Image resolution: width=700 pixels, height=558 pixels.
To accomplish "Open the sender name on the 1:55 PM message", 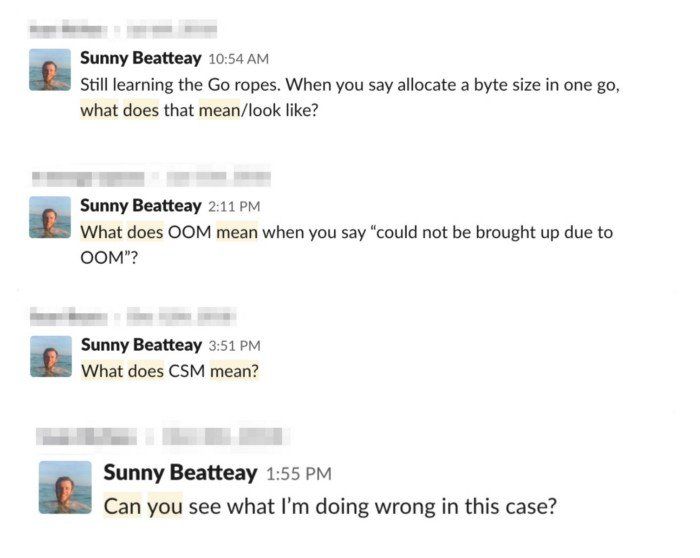I will (x=180, y=472).
